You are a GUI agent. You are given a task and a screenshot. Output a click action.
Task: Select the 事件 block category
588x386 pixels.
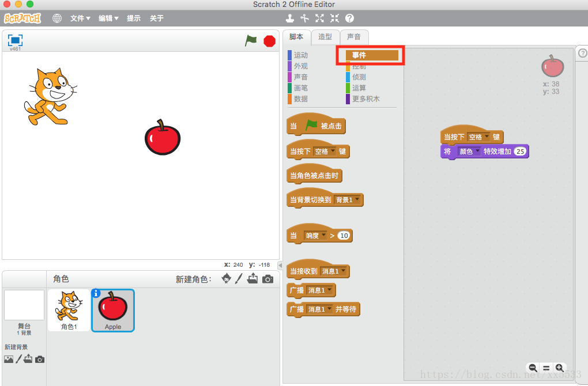[x=372, y=55]
